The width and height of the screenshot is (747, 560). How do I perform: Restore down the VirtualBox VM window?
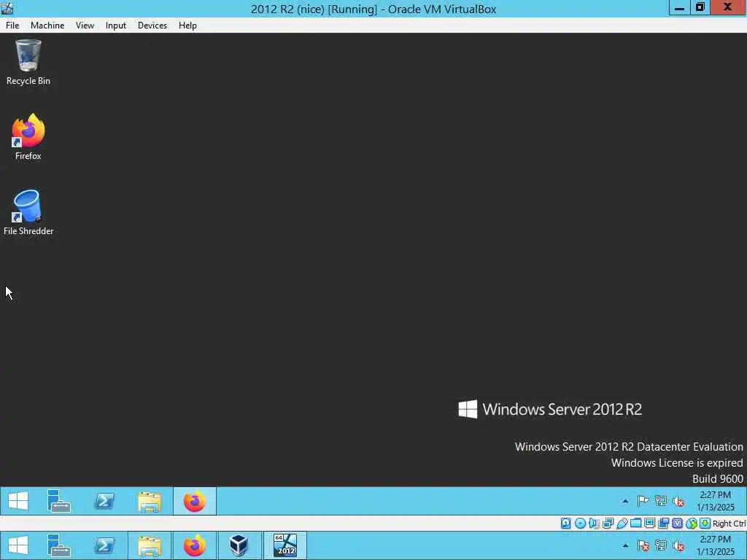tap(700, 7)
